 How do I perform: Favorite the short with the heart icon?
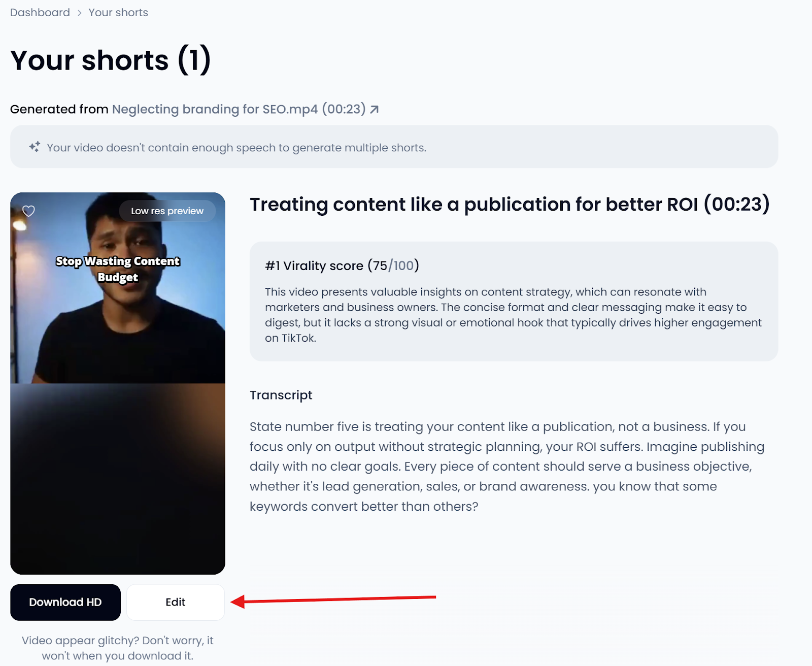tap(28, 211)
